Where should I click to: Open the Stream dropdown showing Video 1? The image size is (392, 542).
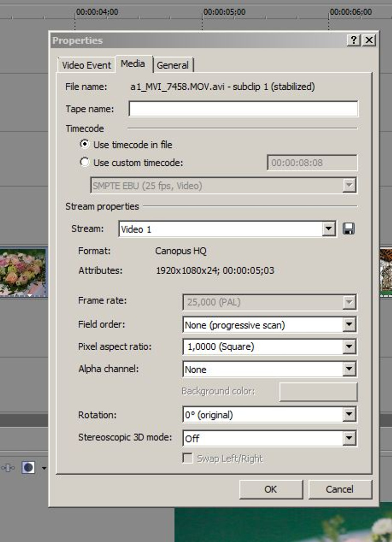coord(227,229)
